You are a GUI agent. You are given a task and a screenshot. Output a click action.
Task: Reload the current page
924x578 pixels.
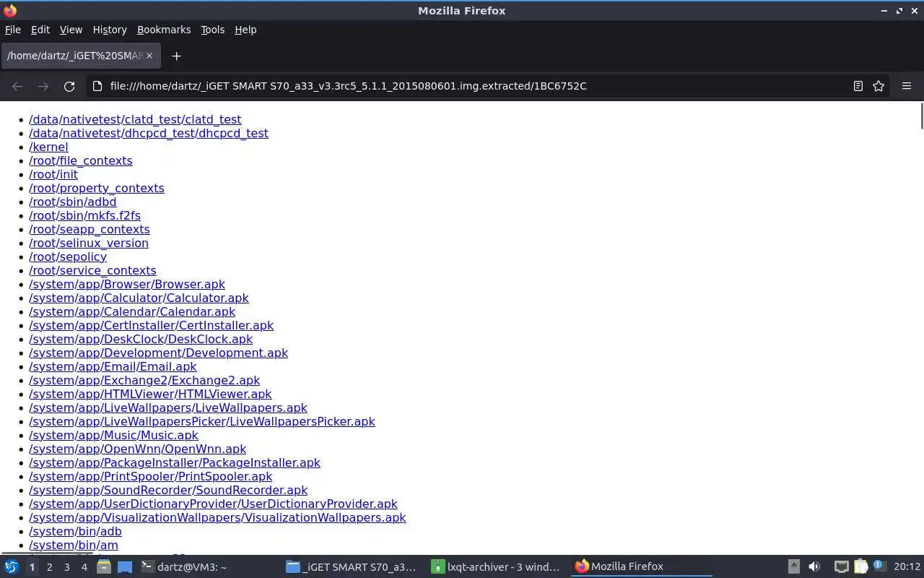click(69, 86)
